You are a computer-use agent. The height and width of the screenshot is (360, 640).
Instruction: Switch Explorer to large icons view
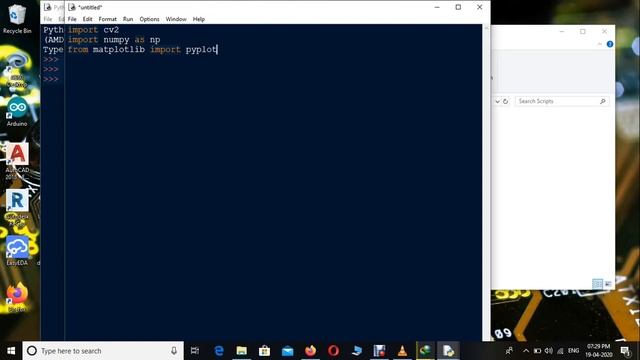tap(608, 284)
